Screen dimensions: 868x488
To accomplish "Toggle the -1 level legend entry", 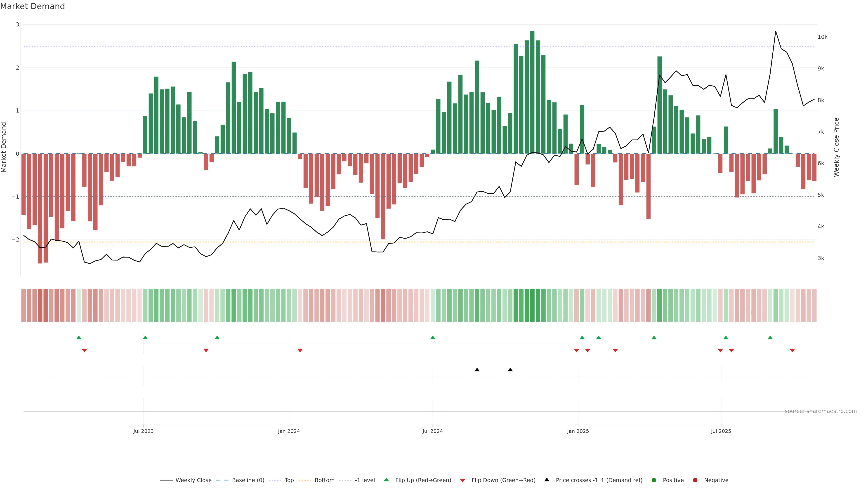I will tap(365, 480).
